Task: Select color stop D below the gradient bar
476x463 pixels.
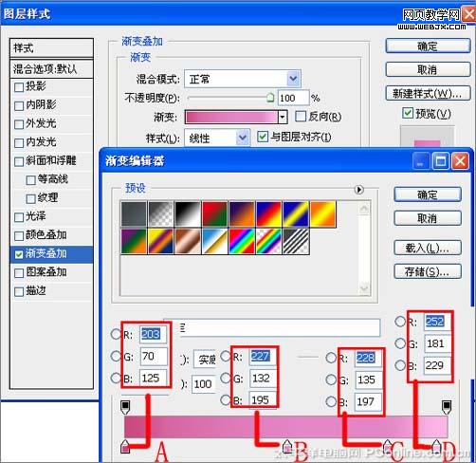Action: click(437, 446)
